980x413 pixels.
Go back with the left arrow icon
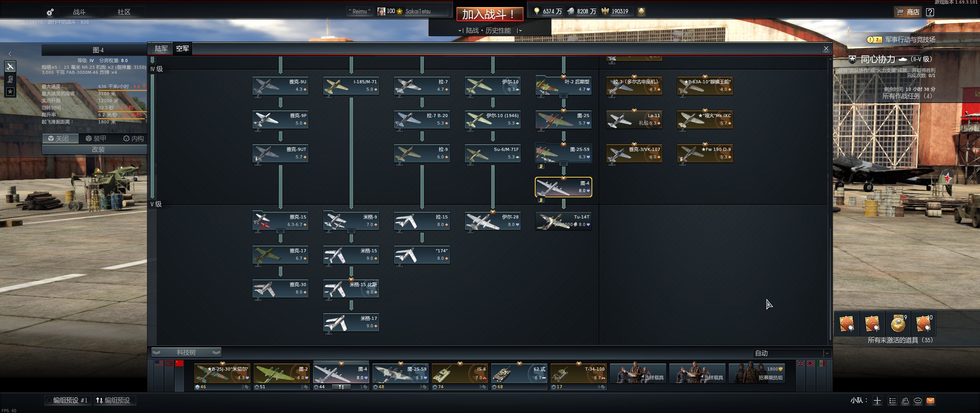(x=10, y=53)
